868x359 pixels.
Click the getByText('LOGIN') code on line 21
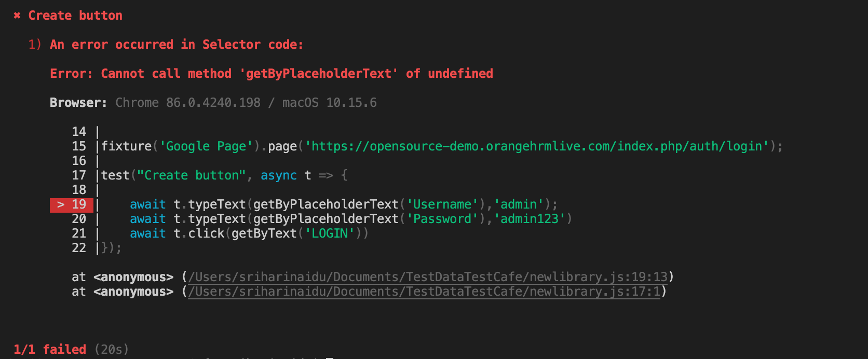[297, 233]
